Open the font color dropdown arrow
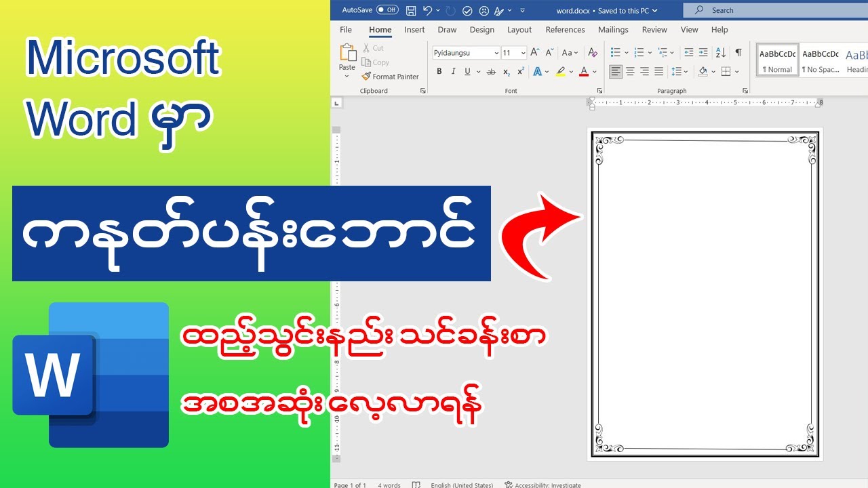The image size is (868, 488). [595, 71]
